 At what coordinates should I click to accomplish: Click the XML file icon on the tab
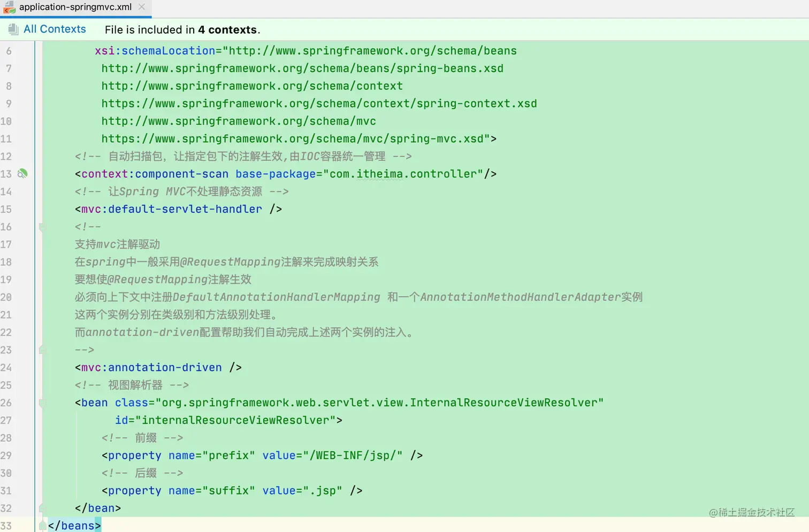coord(9,7)
